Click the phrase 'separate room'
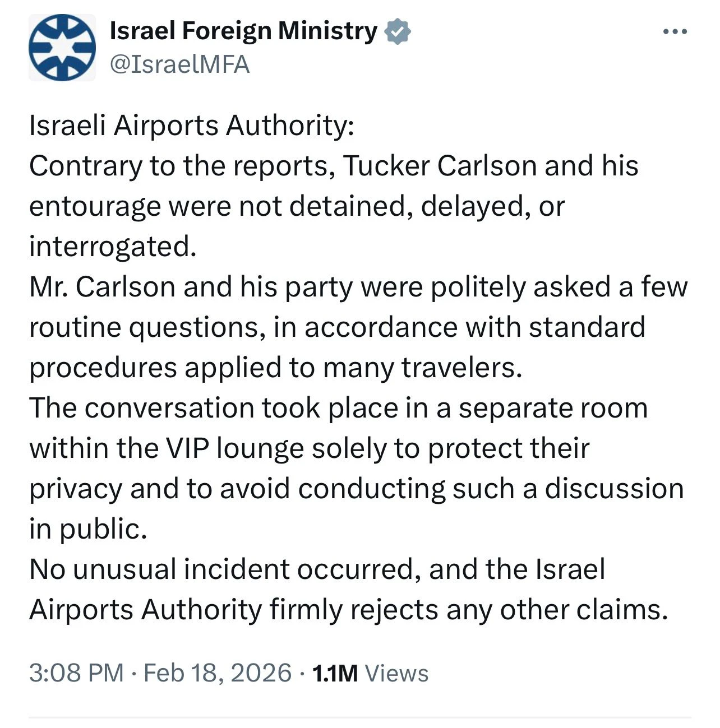The height and width of the screenshot is (728, 720). 553,408
